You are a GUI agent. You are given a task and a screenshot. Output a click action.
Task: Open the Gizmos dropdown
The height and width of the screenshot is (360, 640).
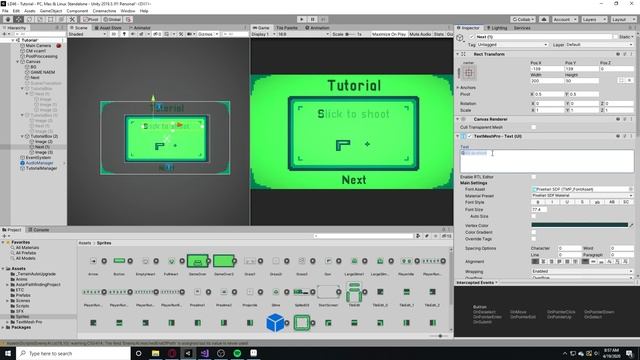tap(208, 34)
